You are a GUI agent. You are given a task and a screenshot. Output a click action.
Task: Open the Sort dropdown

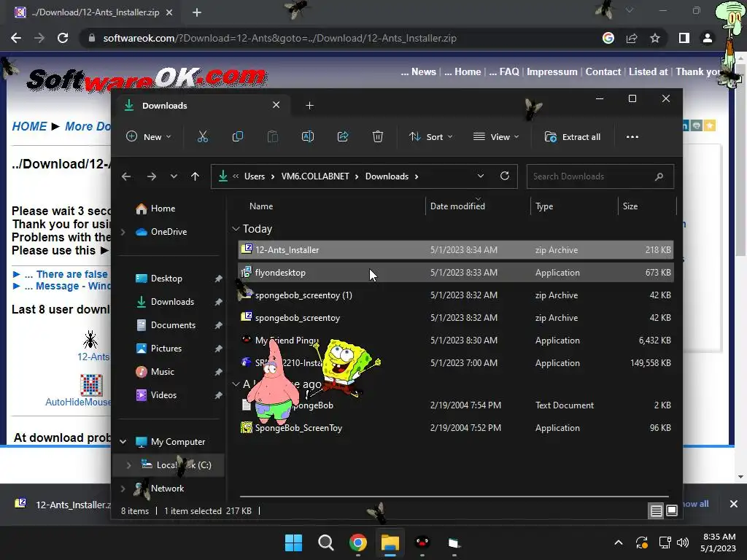click(x=430, y=137)
